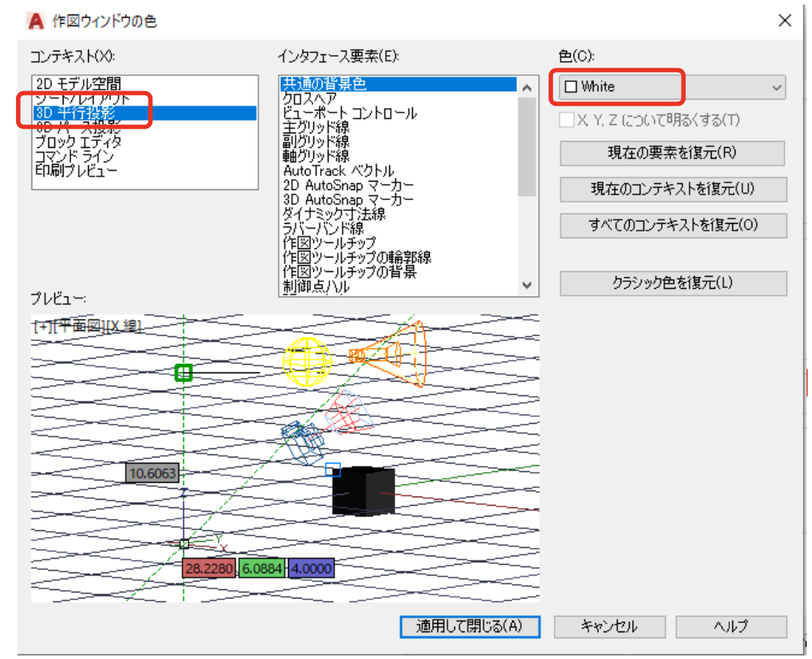812x659 pixels.
Task: Select the コマンド ライン context
Action: click(145, 156)
